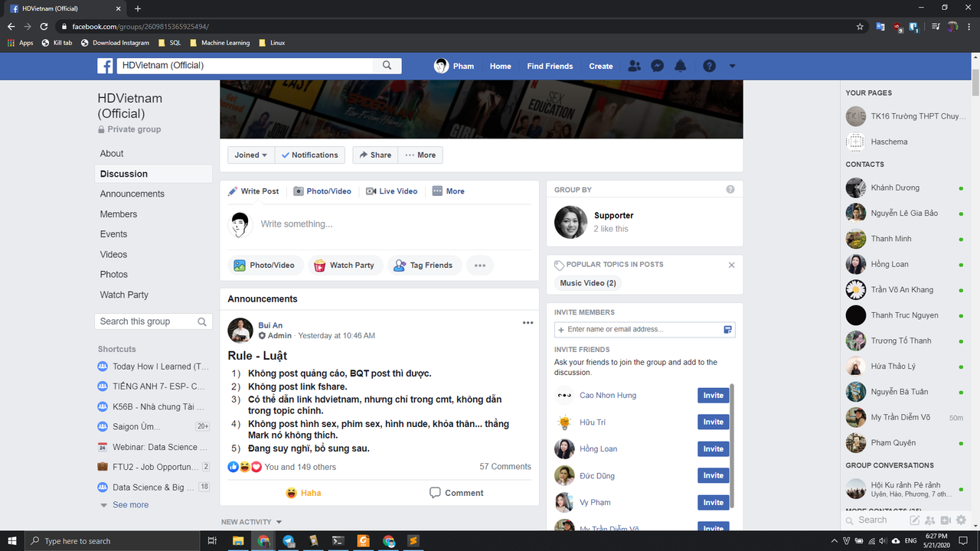Invite Cao Nhon Hung to the group
The height and width of the screenshot is (551, 980).
[713, 396]
